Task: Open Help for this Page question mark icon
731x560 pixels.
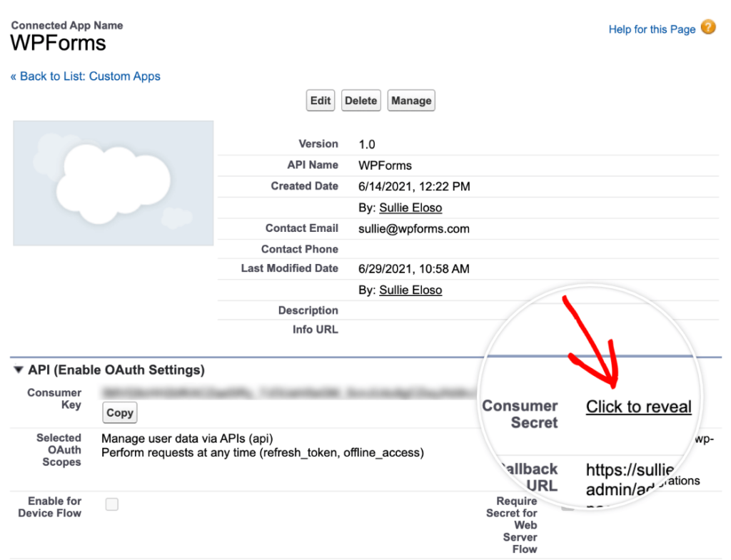Action: [x=708, y=29]
